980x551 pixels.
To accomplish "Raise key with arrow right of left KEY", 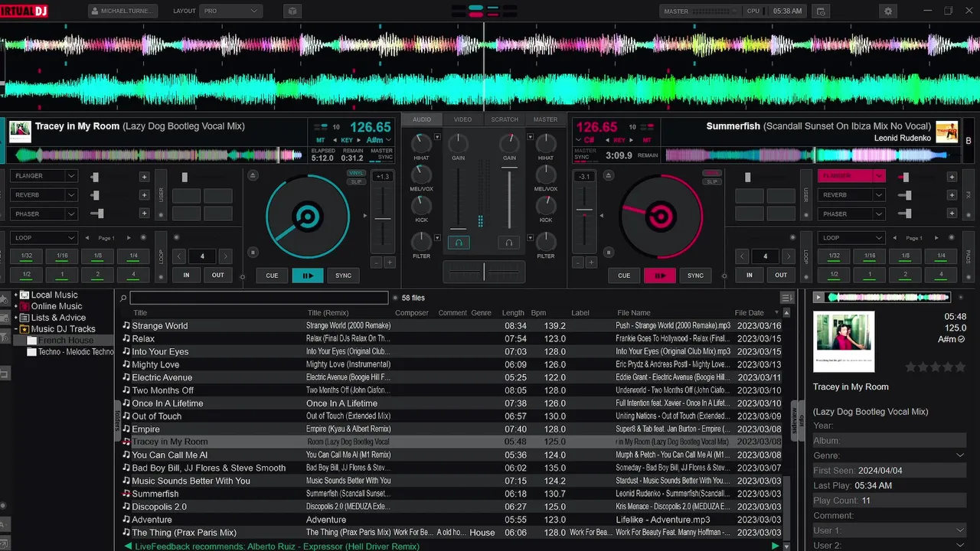I will click(x=361, y=141).
